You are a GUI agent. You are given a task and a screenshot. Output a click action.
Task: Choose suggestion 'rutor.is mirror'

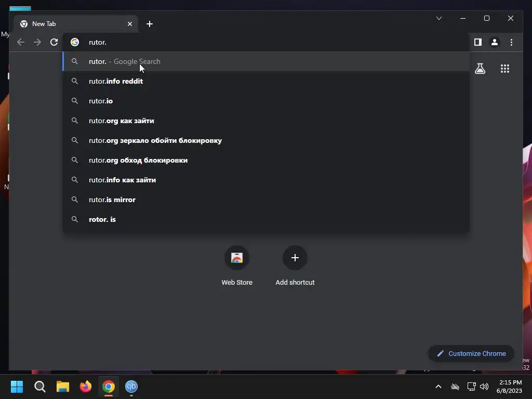point(267,199)
